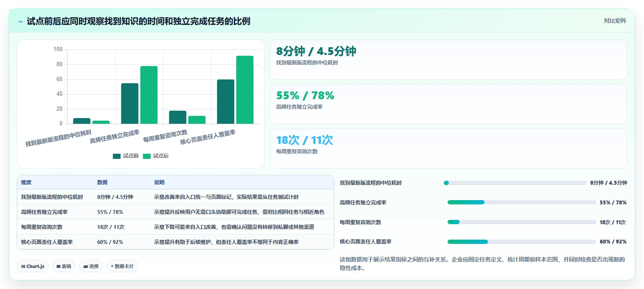Click table cell 找到最新版流程的中位耗时 in 维度 column
Viewport: 644px width, 289px height.
pyautogui.click(x=52, y=197)
